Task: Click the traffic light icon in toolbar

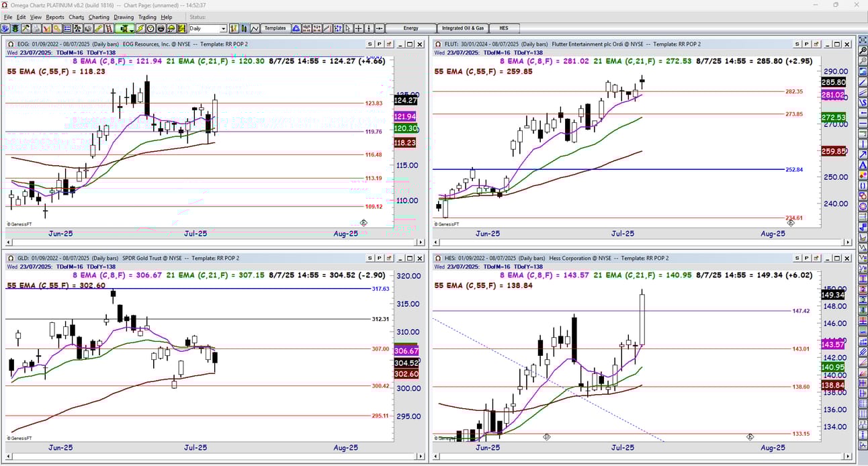Action: pyautogui.click(x=15, y=28)
